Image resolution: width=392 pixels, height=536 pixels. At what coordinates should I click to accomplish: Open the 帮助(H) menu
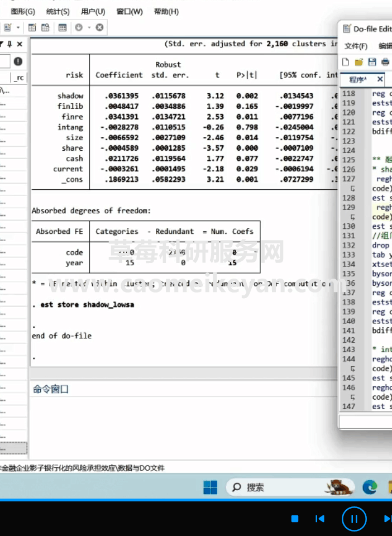[166, 12]
